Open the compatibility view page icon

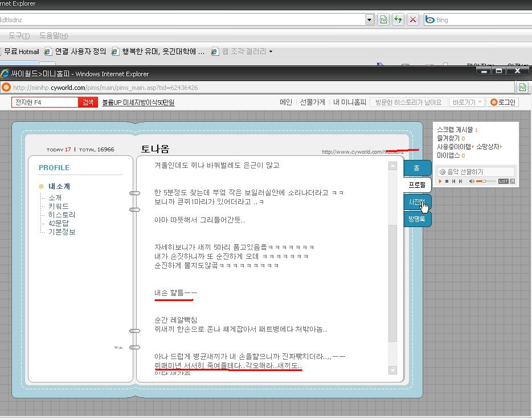[x=383, y=20]
